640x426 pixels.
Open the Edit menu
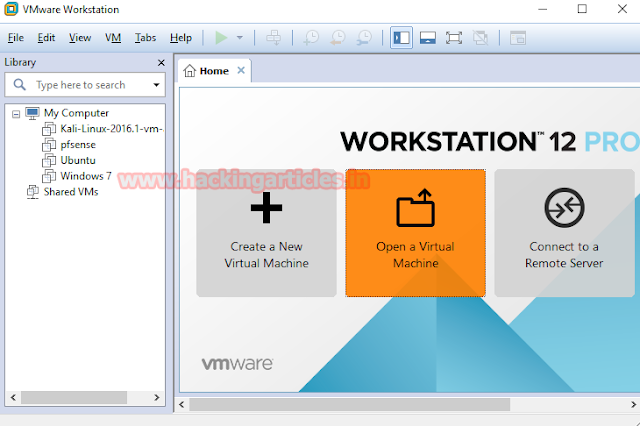click(46, 38)
